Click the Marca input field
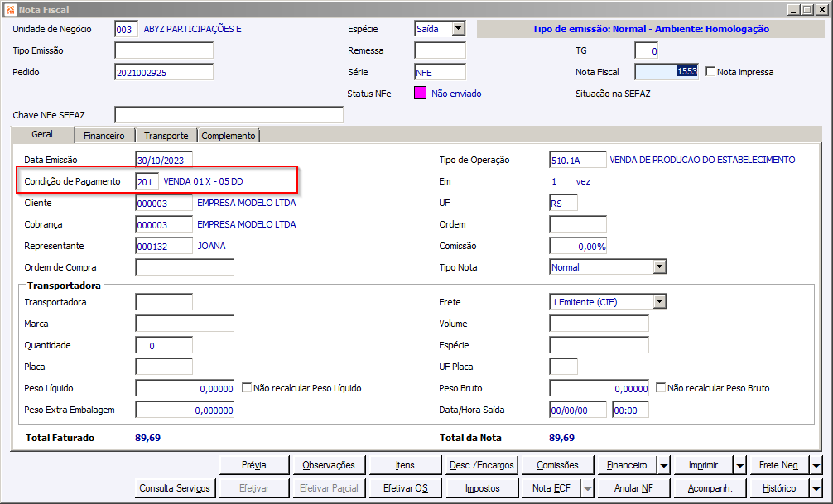 pos(185,324)
